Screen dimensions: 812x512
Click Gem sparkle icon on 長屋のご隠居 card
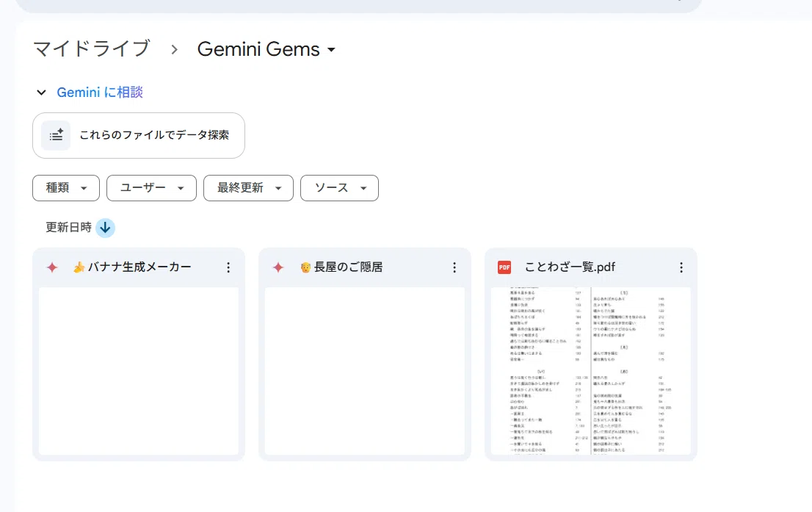[278, 267]
